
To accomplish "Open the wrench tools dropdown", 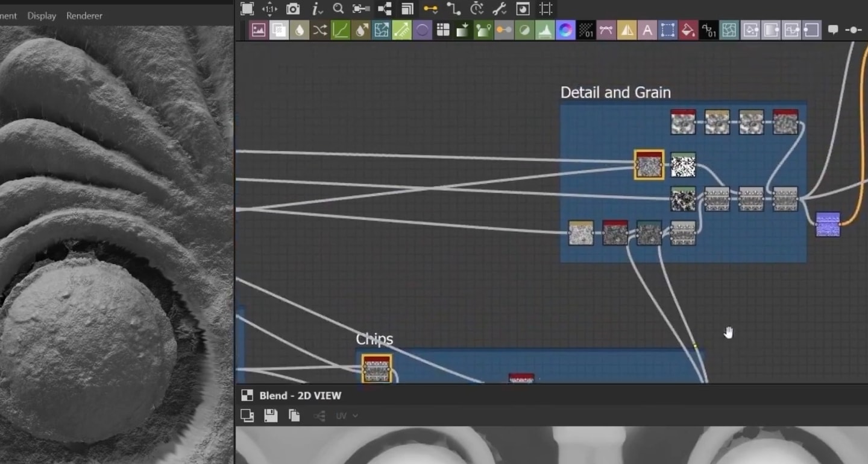I will click(500, 8).
